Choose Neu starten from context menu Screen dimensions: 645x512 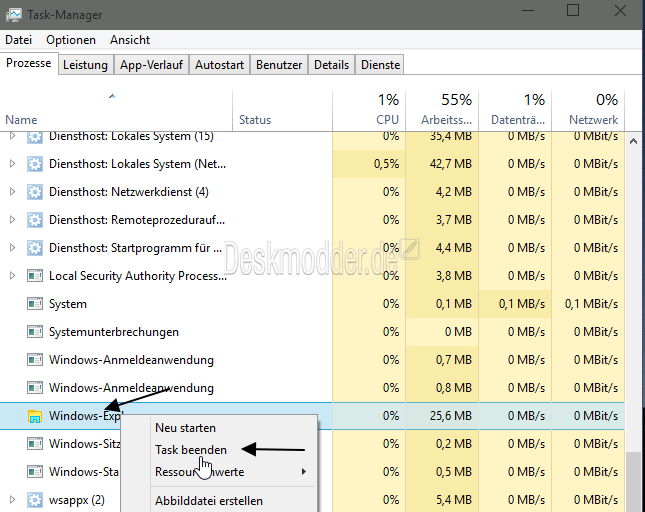(x=185, y=428)
